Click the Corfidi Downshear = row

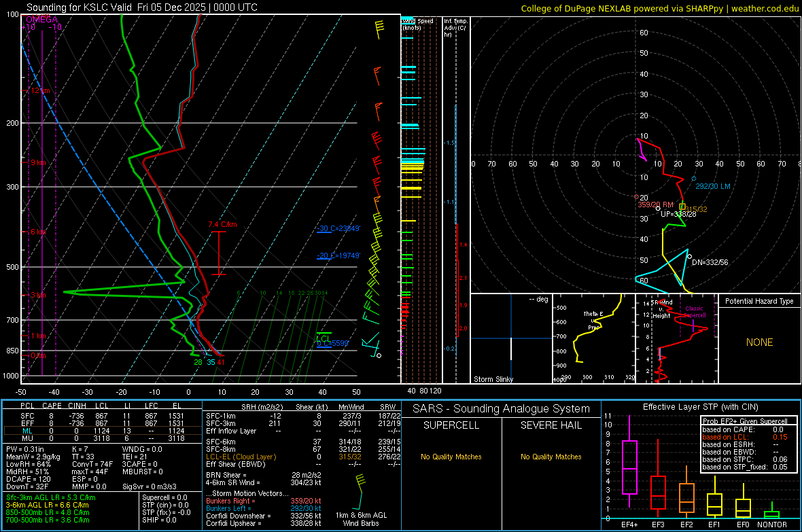(264, 516)
